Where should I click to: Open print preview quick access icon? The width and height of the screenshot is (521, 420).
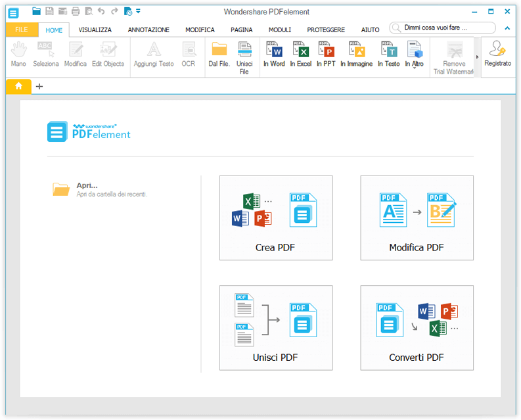click(x=89, y=12)
